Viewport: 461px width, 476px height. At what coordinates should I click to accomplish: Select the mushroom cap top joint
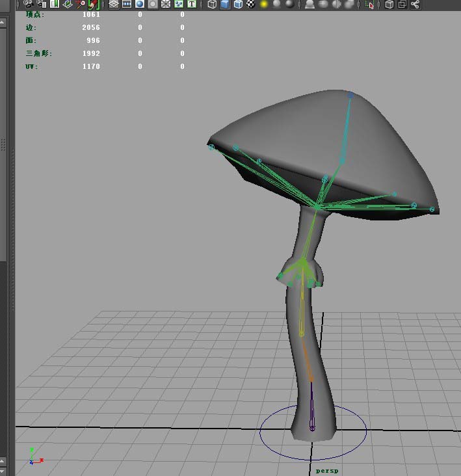pyautogui.click(x=350, y=95)
